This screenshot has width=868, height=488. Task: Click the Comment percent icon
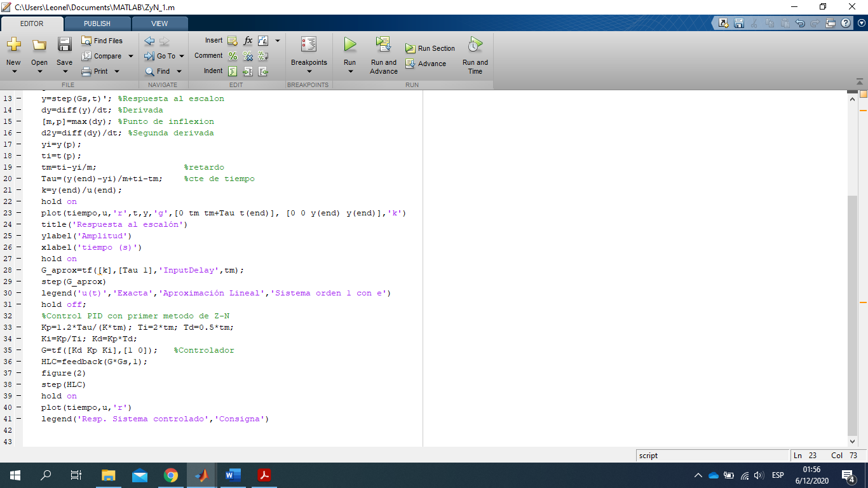tap(233, 56)
